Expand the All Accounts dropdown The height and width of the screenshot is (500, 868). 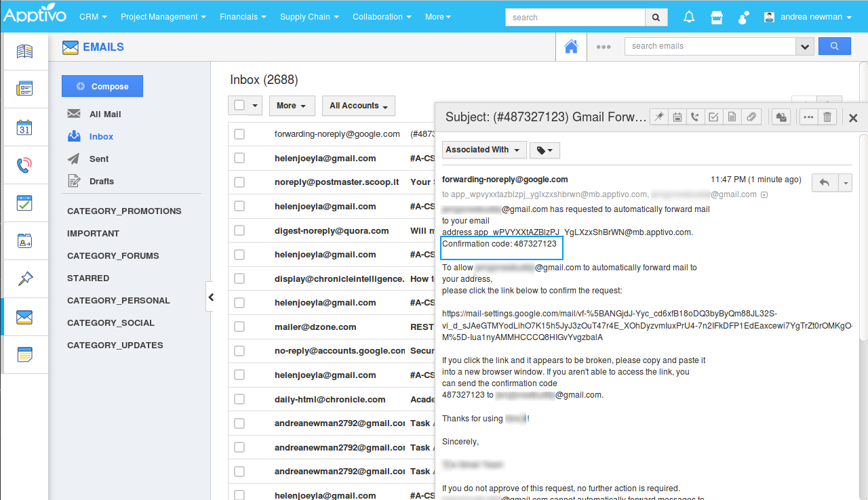click(358, 106)
